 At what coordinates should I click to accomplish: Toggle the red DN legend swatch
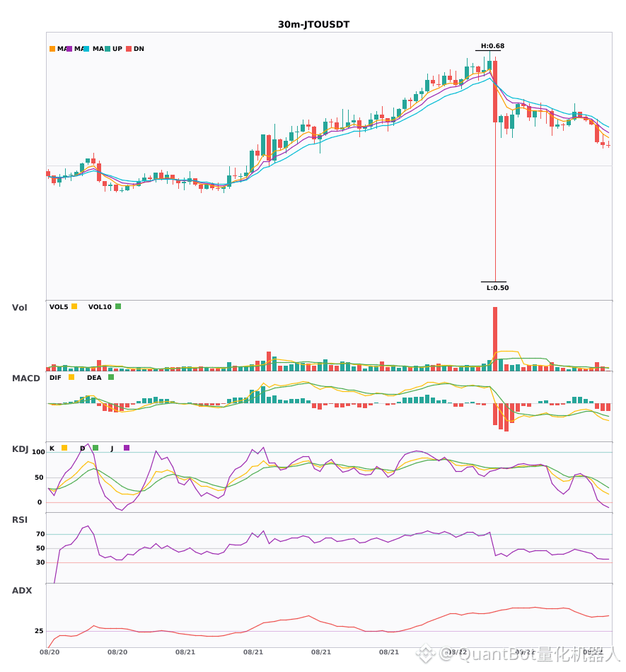pyautogui.click(x=129, y=49)
